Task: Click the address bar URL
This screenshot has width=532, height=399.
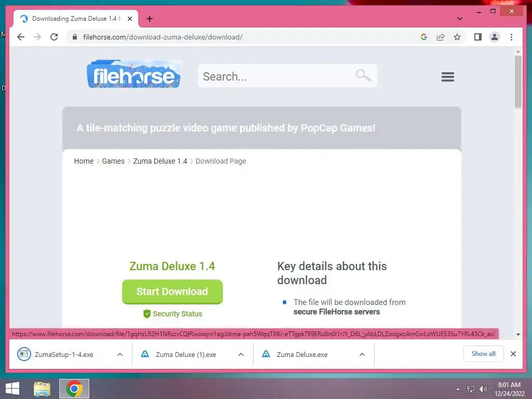Action: tap(163, 37)
